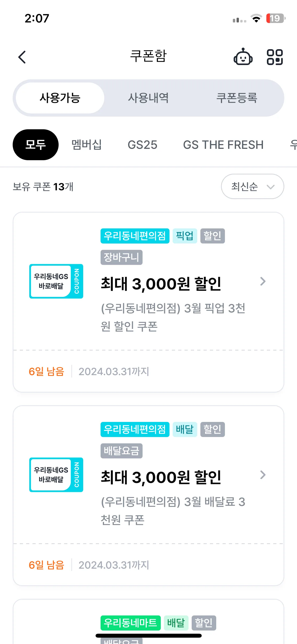Expand the delivery fee coupon chevron
297x644 pixels.
pos(263,475)
